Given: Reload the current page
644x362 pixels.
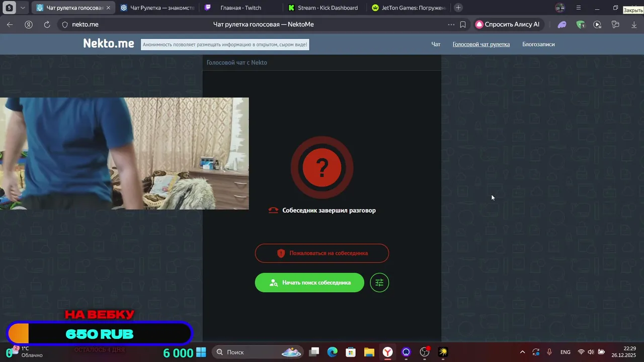Looking at the screenshot, I should 47,24.
